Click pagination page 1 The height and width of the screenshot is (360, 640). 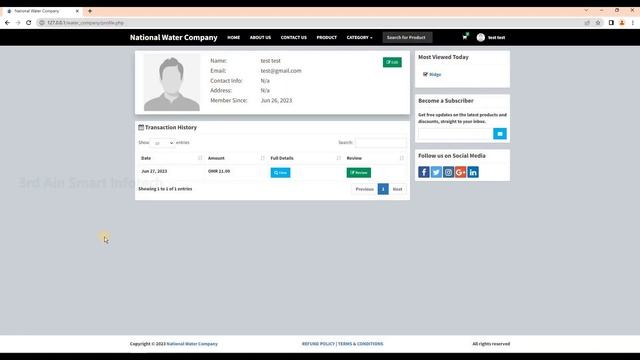tap(383, 189)
